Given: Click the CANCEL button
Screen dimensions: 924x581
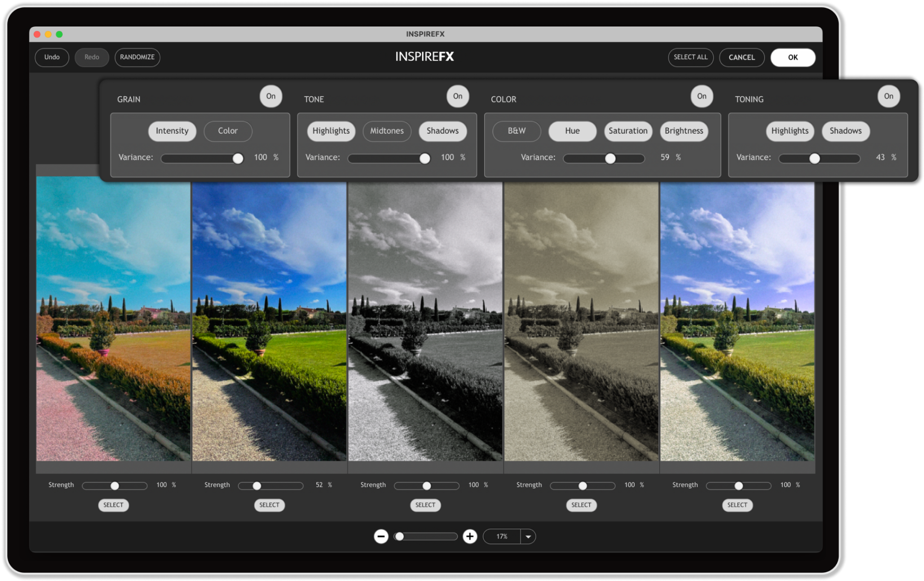Looking at the screenshot, I should point(742,57).
